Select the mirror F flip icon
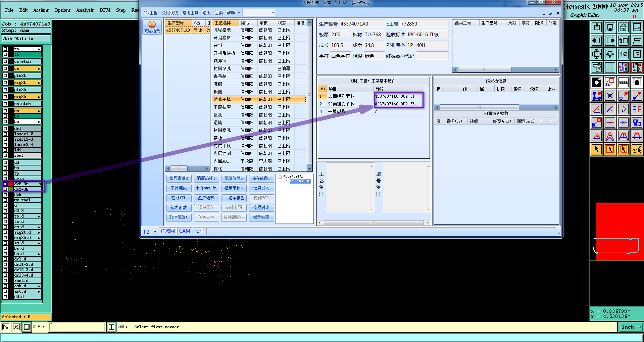 click(x=637, y=109)
